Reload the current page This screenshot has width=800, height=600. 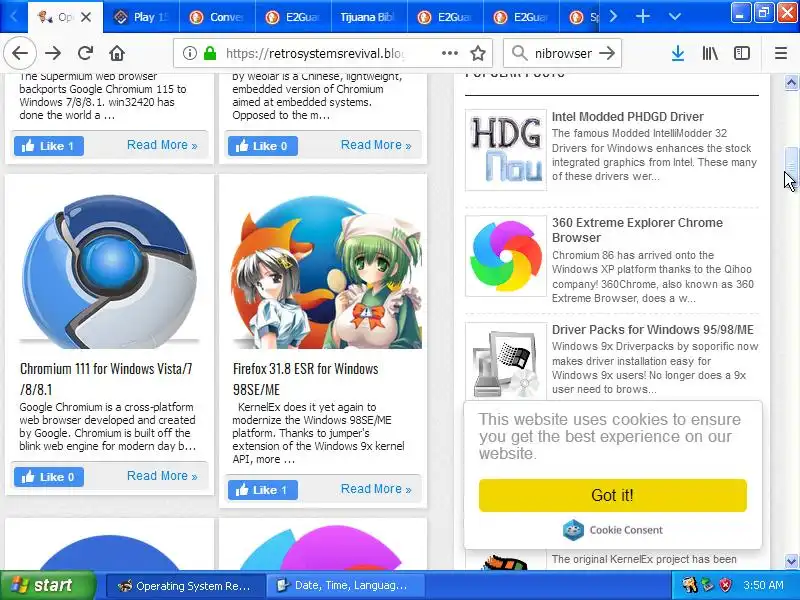point(85,53)
